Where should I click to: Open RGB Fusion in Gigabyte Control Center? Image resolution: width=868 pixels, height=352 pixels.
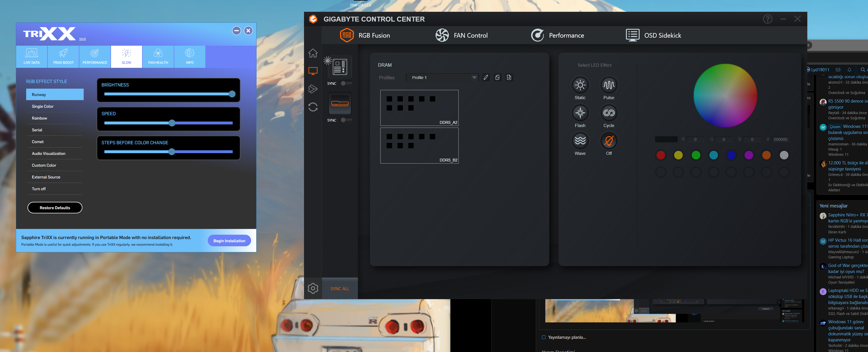tap(365, 35)
